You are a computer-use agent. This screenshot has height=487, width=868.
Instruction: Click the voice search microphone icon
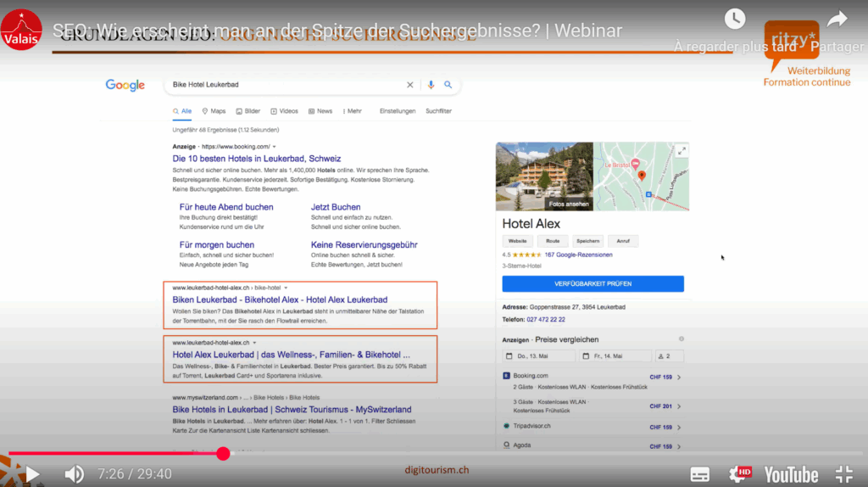coord(431,85)
